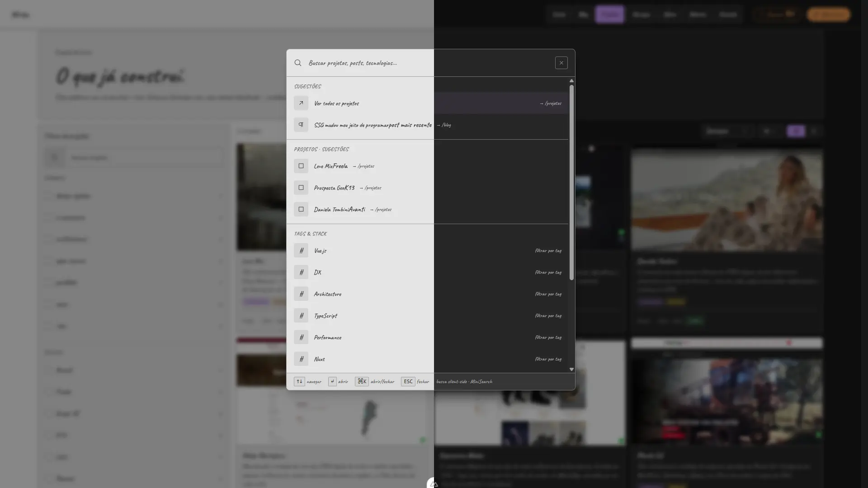Focus the 'Buscar projetos, posts, tecnologias...' search field
This screenshot has width=868, height=488.
[428, 63]
